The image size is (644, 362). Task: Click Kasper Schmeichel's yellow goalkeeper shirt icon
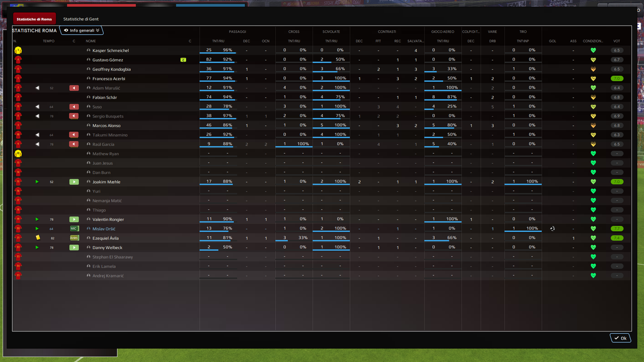18,50
